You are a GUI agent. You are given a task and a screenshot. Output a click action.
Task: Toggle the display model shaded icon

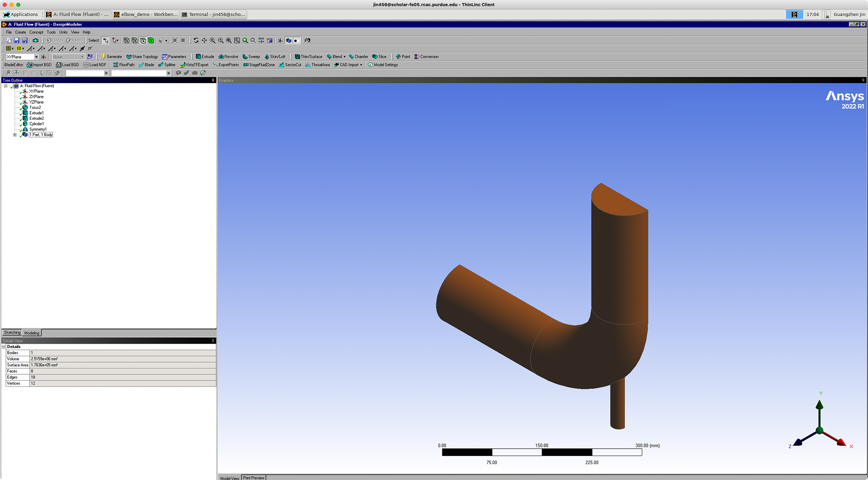pyautogui.click(x=289, y=40)
